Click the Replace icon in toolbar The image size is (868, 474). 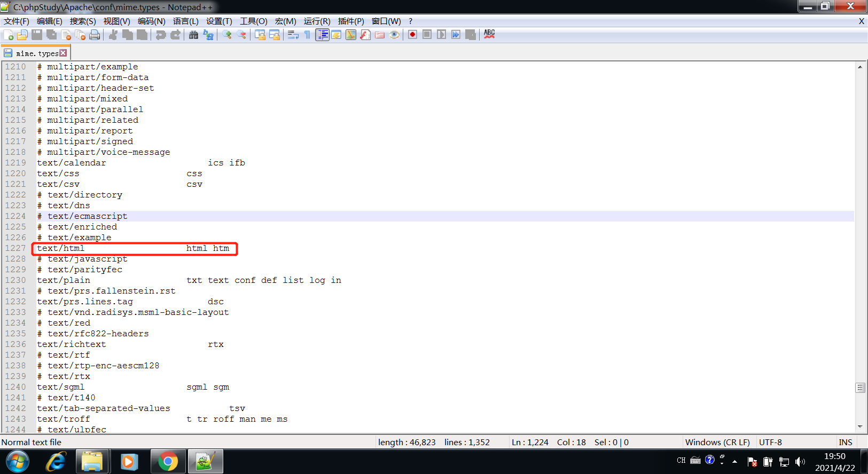(208, 35)
